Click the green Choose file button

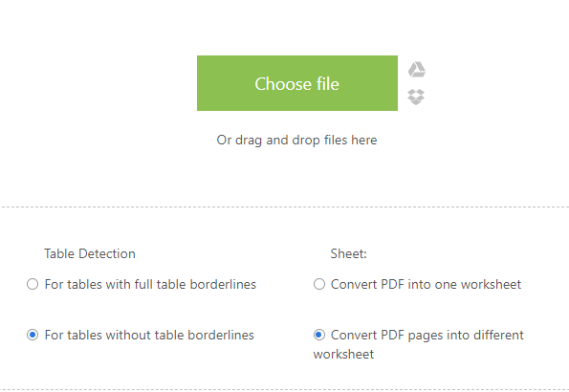(x=297, y=83)
